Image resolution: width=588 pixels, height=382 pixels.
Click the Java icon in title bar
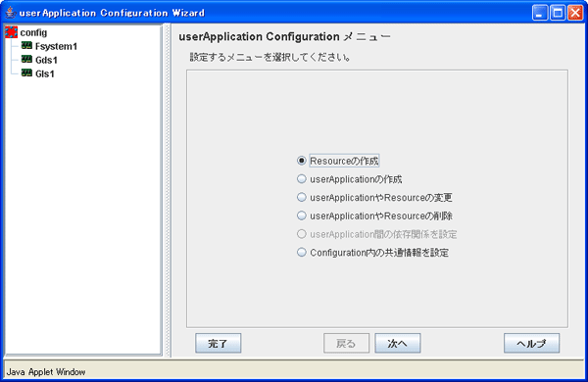tap(11, 13)
